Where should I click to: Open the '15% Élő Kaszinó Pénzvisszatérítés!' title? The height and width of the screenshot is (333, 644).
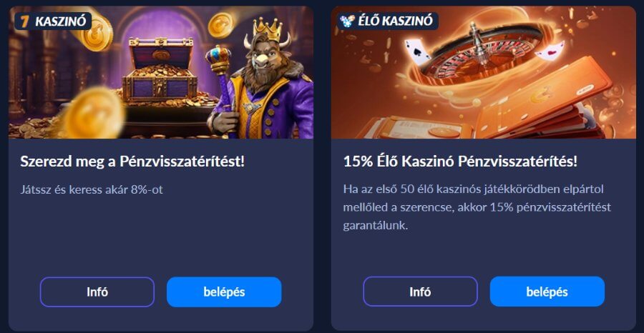click(x=460, y=161)
